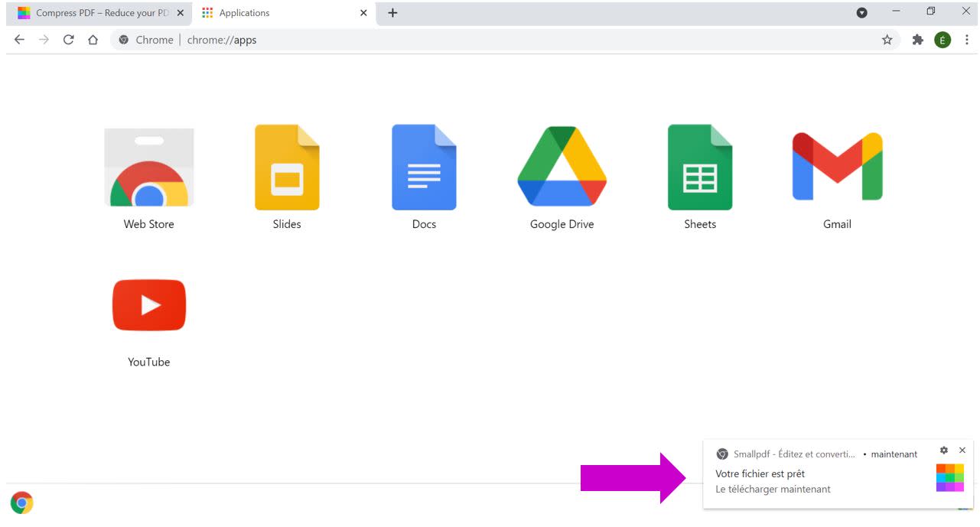The height and width of the screenshot is (527, 980).
Task: Open the profile avatar menu
Action: click(x=943, y=40)
